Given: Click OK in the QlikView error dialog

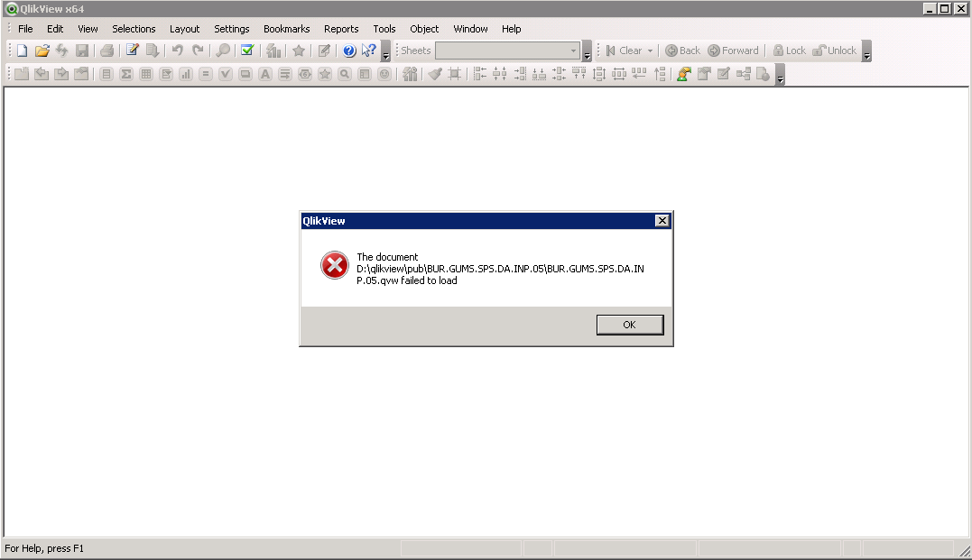Looking at the screenshot, I should pos(630,325).
